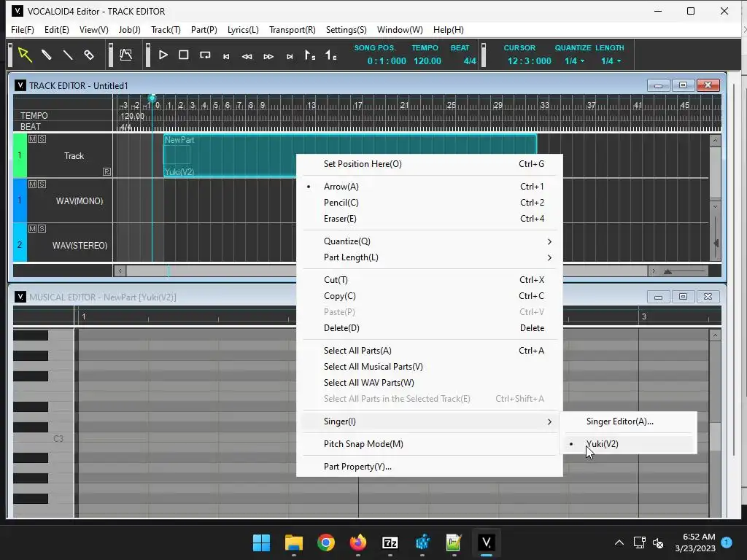Expand the Singer(I) submenu entry
The width and height of the screenshot is (747, 560).
pyautogui.click(x=429, y=421)
